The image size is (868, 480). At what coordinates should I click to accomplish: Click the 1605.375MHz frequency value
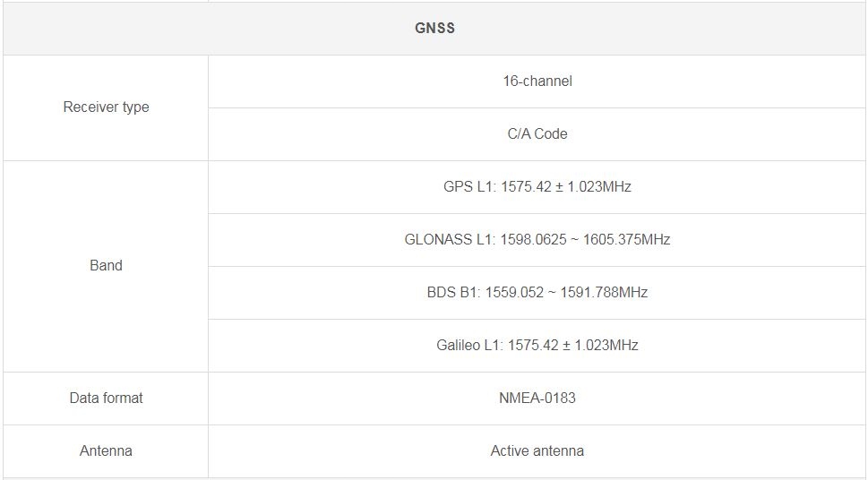tap(625, 240)
